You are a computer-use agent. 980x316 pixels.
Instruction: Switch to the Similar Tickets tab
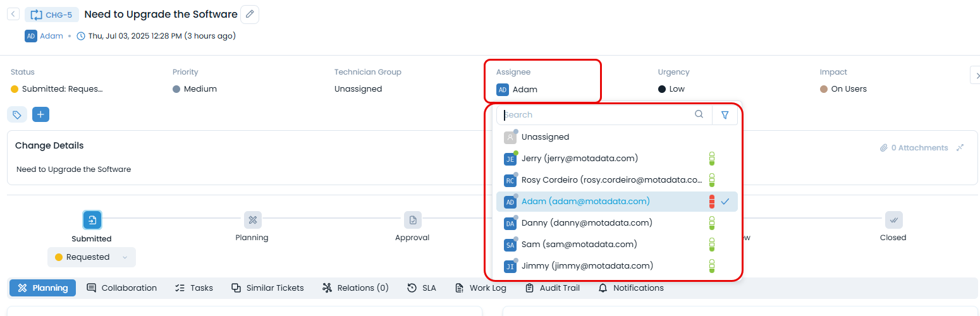coord(267,288)
